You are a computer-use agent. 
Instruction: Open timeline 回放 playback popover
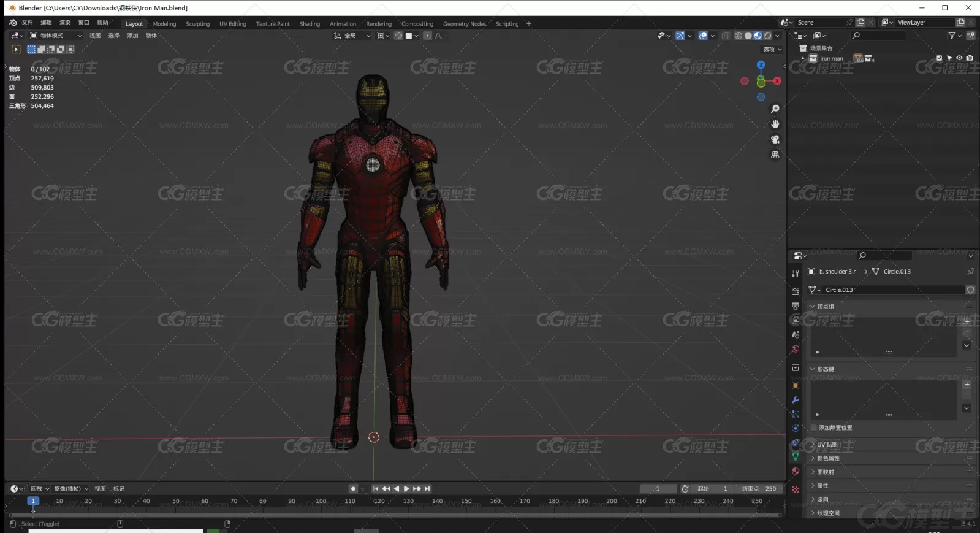coord(39,489)
